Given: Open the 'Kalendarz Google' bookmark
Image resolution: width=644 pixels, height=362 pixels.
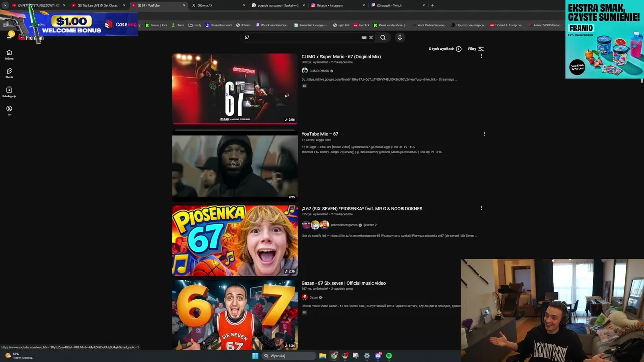Looking at the screenshot, I should point(310,25).
